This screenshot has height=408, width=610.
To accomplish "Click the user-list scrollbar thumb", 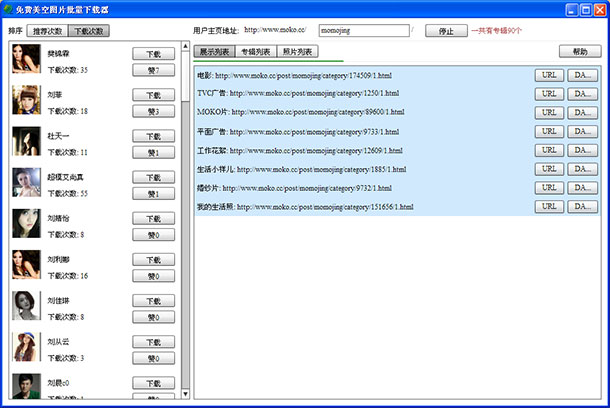I will click(186, 77).
